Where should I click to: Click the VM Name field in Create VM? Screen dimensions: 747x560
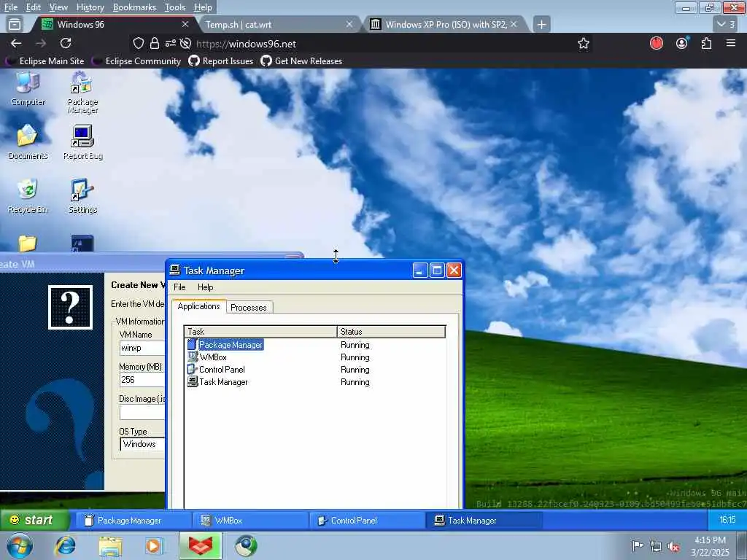[142, 348]
